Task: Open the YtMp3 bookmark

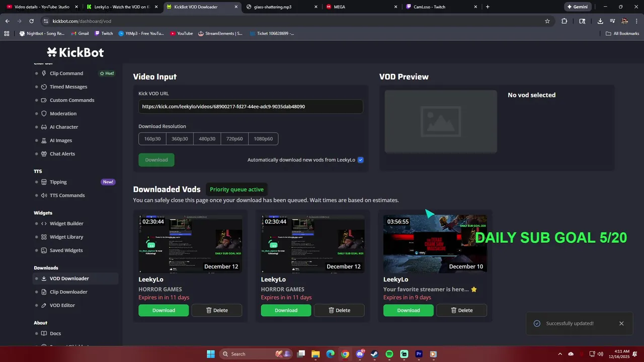Action: pyautogui.click(x=141, y=34)
